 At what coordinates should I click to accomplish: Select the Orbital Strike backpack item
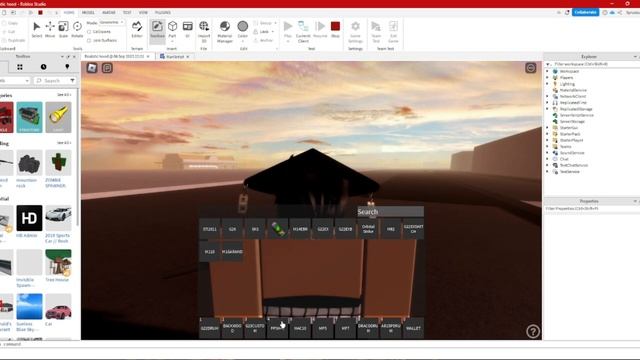pos(368,229)
